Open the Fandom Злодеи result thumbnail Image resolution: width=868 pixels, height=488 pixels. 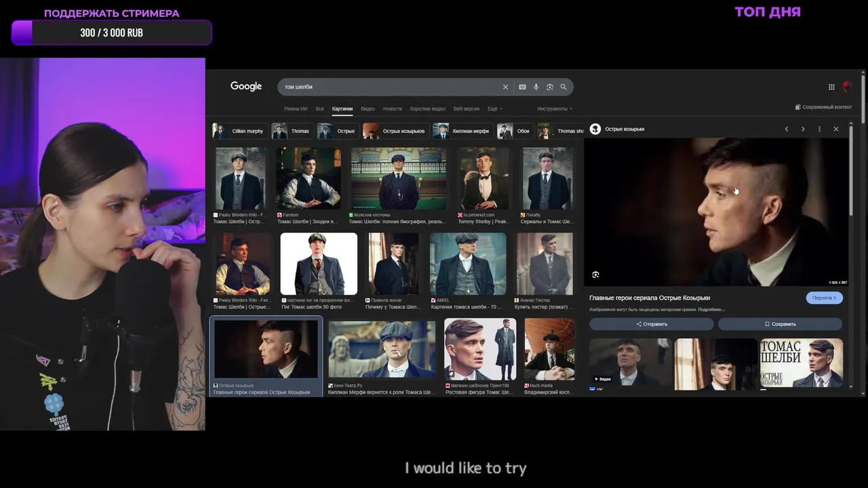coord(308,178)
